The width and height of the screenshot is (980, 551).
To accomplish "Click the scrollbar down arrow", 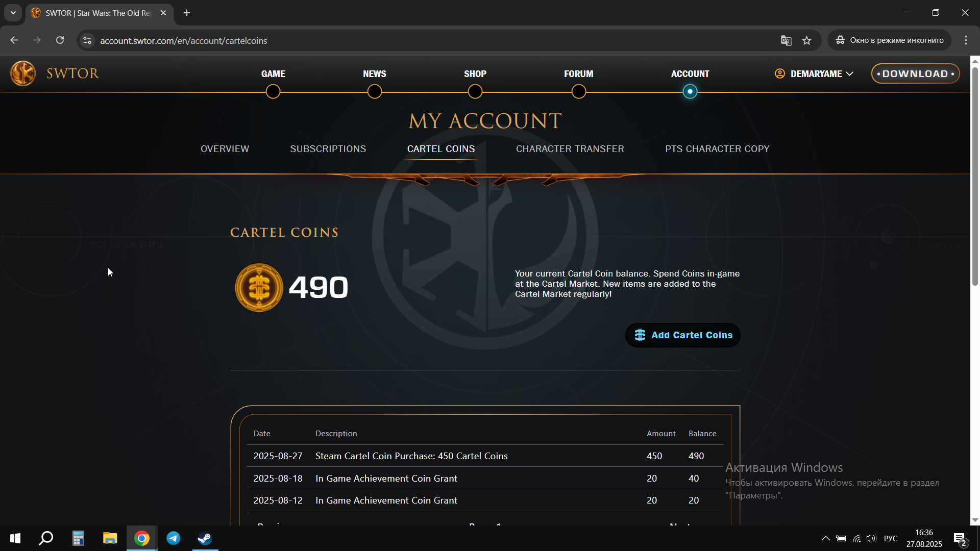I will [975, 520].
